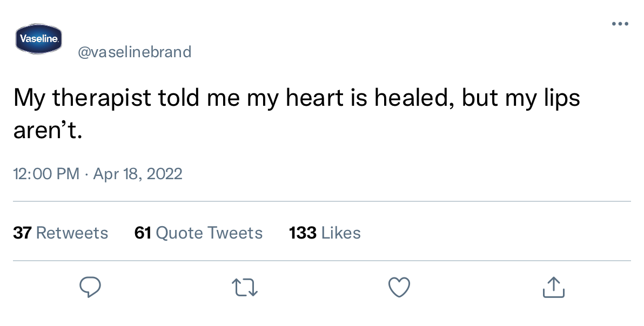The image size is (644, 326).
Task: Click the "Retweets" label text
Action: coord(72,233)
